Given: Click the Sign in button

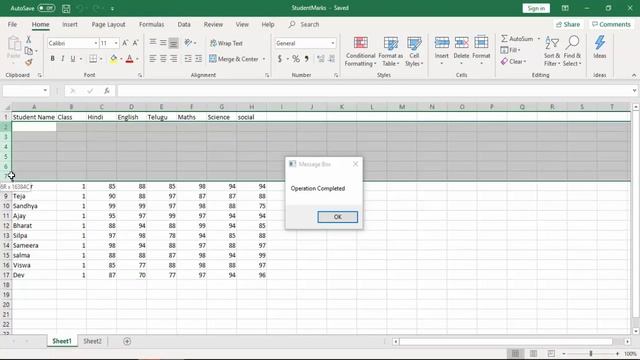Looking at the screenshot, I should pyautogui.click(x=536, y=8).
